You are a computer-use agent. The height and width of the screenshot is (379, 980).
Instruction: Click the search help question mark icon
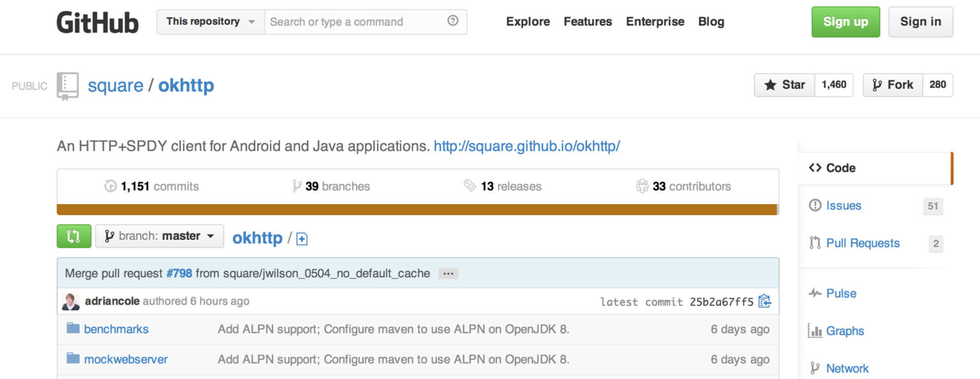(x=453, y=21)
